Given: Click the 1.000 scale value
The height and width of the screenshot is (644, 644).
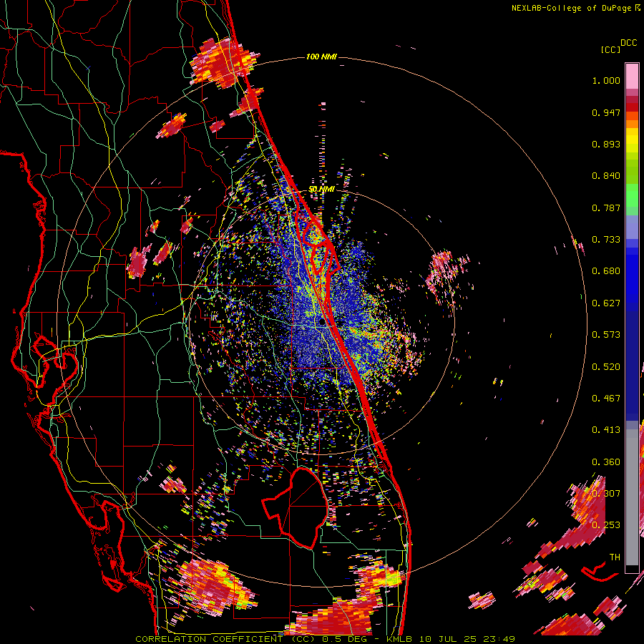Looking at the screenshot, I should coord(606,80).
